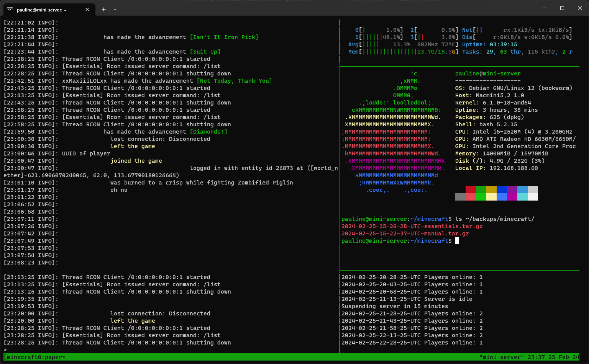
Task: Click the 'oh no' chat message
Action: pos(119,190)
